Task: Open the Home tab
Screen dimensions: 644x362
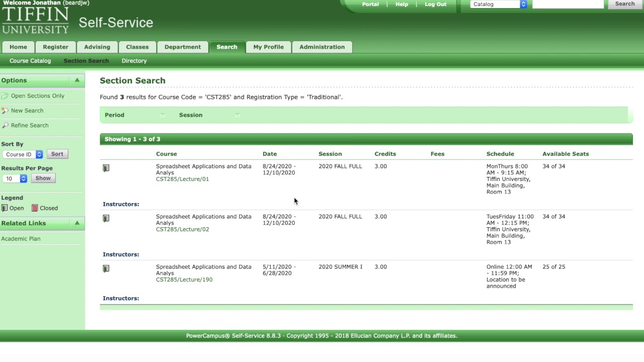Action: click(18, 47)
